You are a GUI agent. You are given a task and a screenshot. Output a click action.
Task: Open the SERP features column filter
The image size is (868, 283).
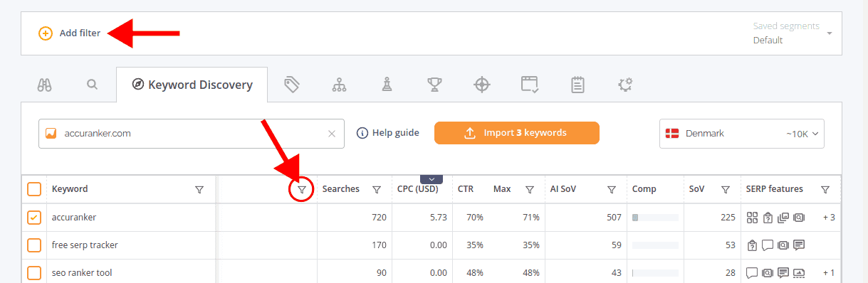tap(825, 190)
